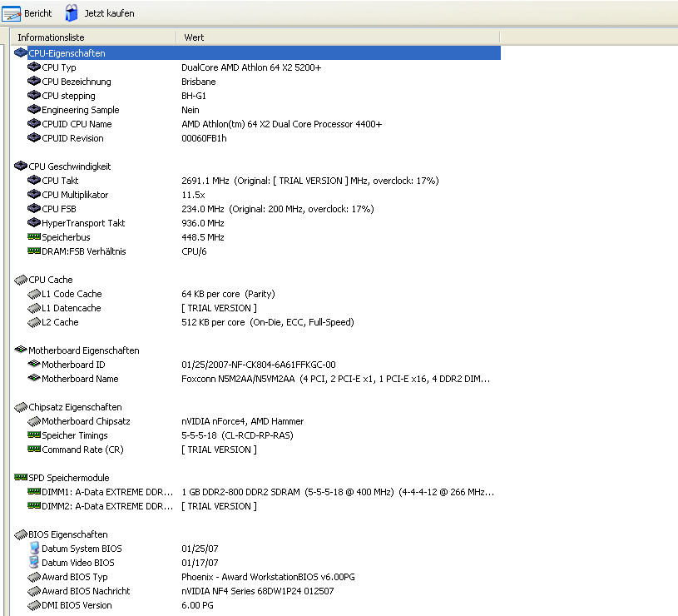The width and height of the screenshot is (678, 616).
Task: Click the Jetzt kaufen button
Action: point(100,13)
